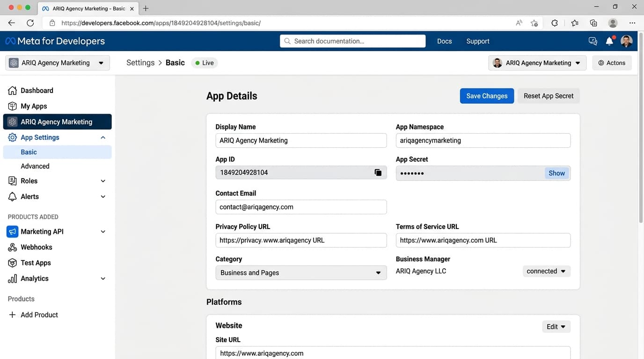Screen dimensions: 644x359
Task: Open the Support menu link
Action: 478,41
